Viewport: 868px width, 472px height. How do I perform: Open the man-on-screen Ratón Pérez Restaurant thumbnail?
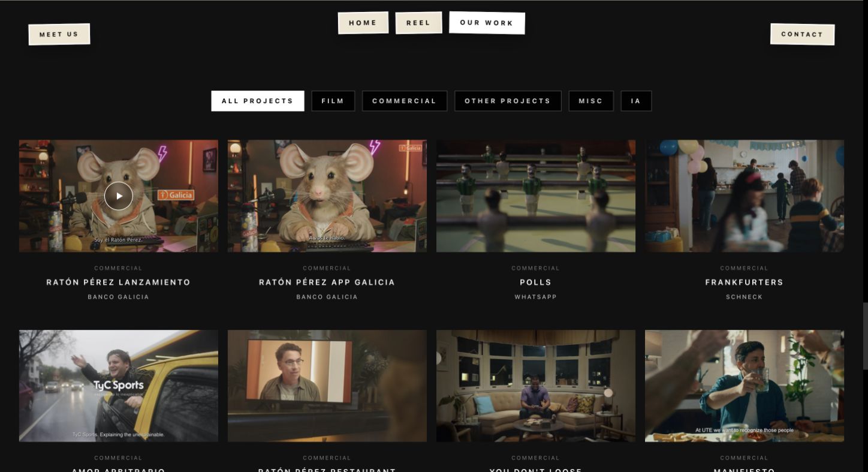pyautogui.click(x=327, y=386)
